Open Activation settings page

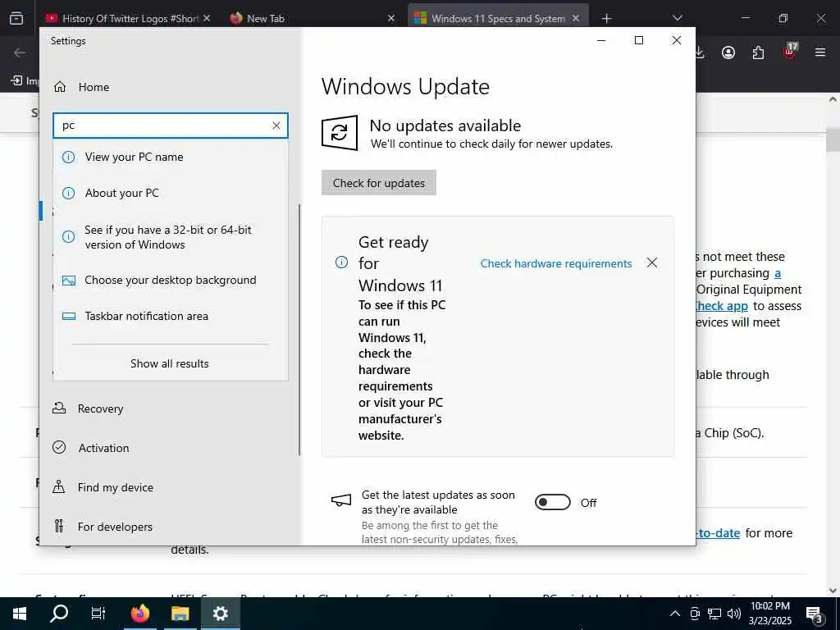103,448
